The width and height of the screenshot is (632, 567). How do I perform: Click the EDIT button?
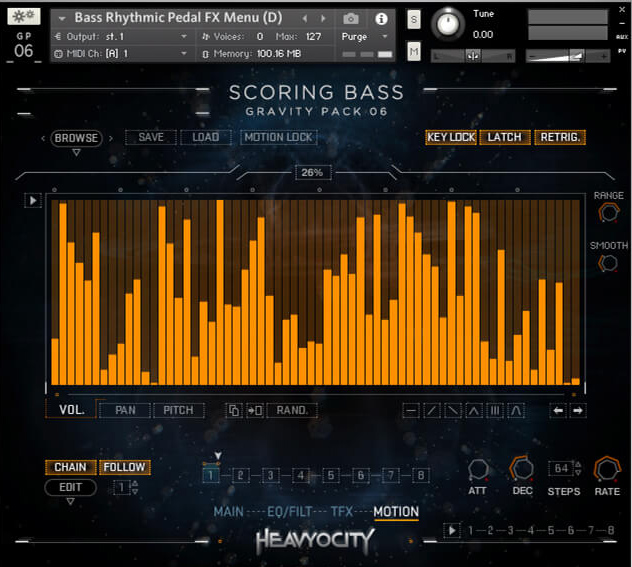(x=71, y=487)
